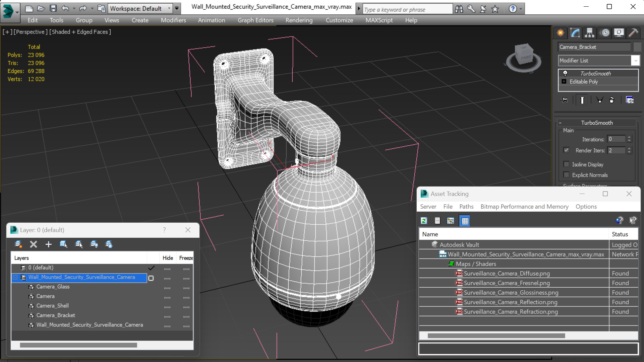644x362 pixels.
Task: Enable the Explicit Normals checkbox
Action: tap(567, 175)
